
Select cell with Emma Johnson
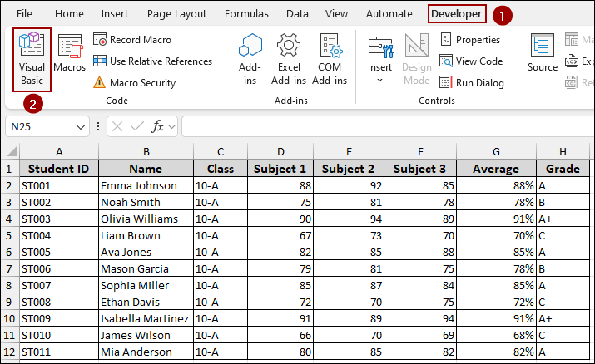click(146, 185)
